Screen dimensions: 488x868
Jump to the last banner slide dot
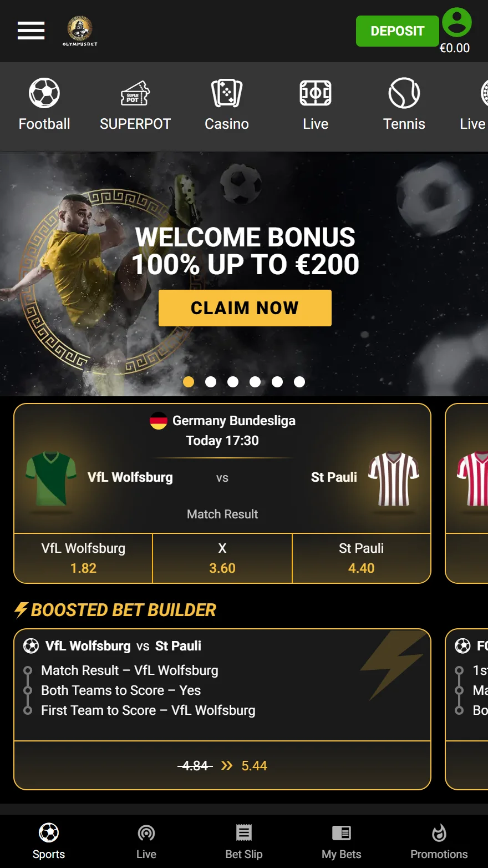pos(299,382)
